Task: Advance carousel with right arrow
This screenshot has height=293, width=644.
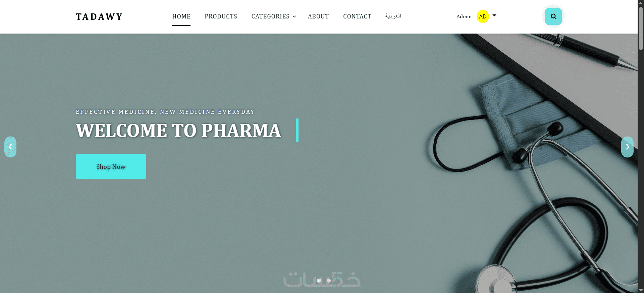Action: (x=627, y=147)
